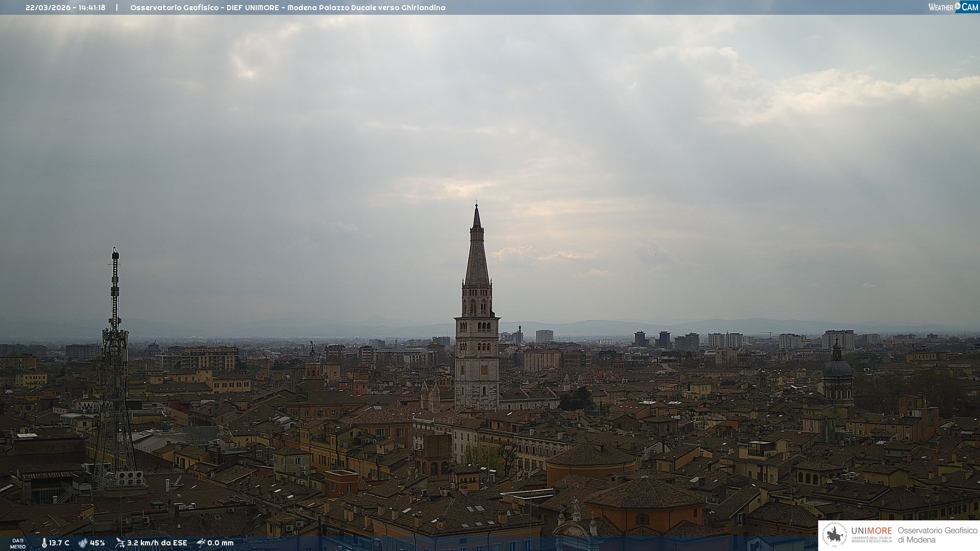
Task: Click the 13.7 C temperature reading
Action: point(59,543)
